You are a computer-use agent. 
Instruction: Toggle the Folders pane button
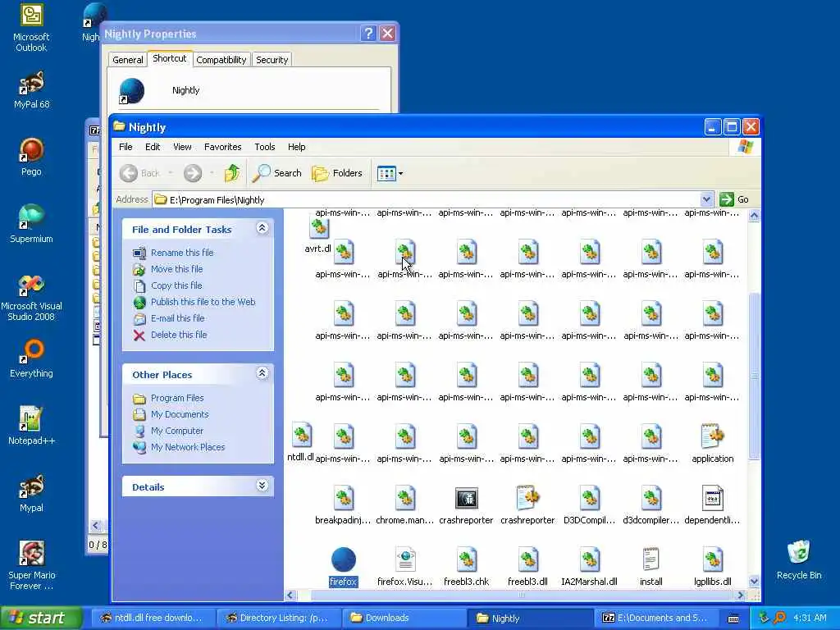(337, 173)
